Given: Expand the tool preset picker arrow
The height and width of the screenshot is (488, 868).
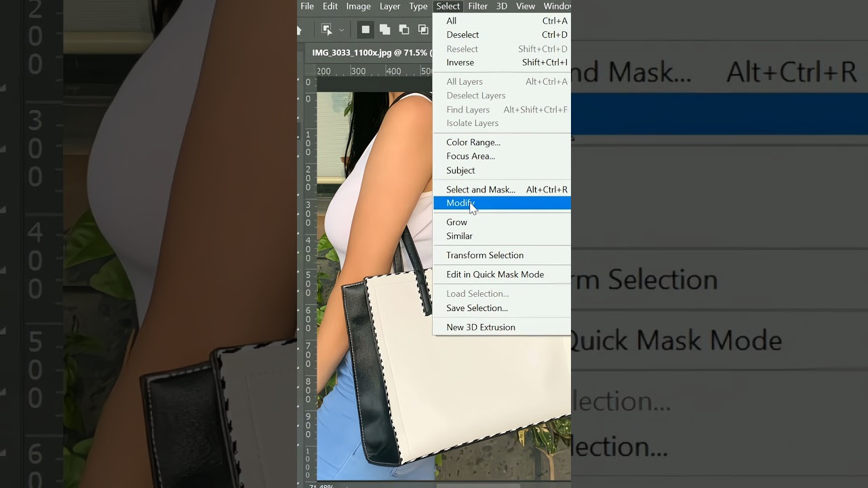Looking at the screenshot, I should click(x=341, y=30).
